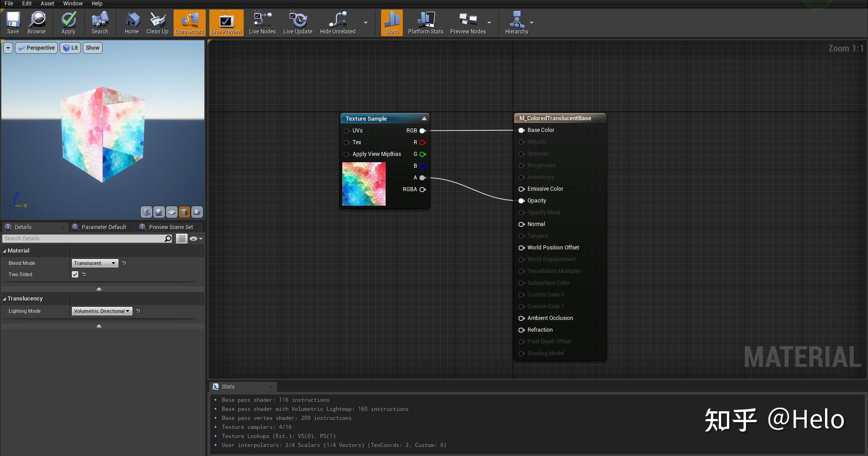Image resolution: width=868 pixels, height=456 pixels.
Task: Toggle Live Preview off
Action: (x=226, y=23)
